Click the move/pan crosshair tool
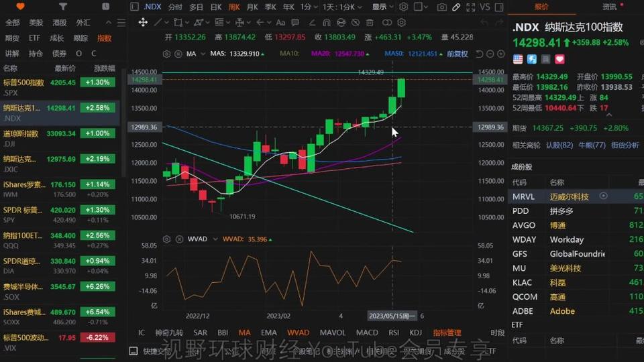This screenshot has width=644, height=362. coord(143,23)
